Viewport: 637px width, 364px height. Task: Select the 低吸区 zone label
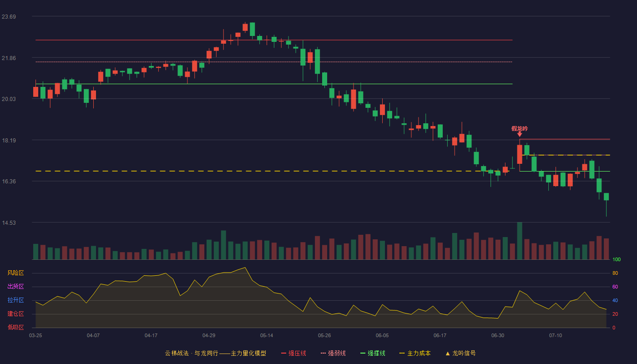15,327
